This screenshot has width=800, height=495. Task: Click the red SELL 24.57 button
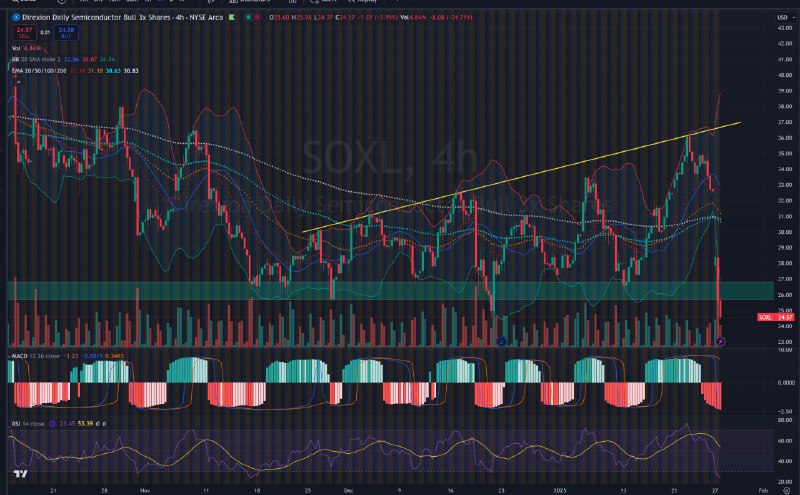pyautogui.click(x=24, y=33)
